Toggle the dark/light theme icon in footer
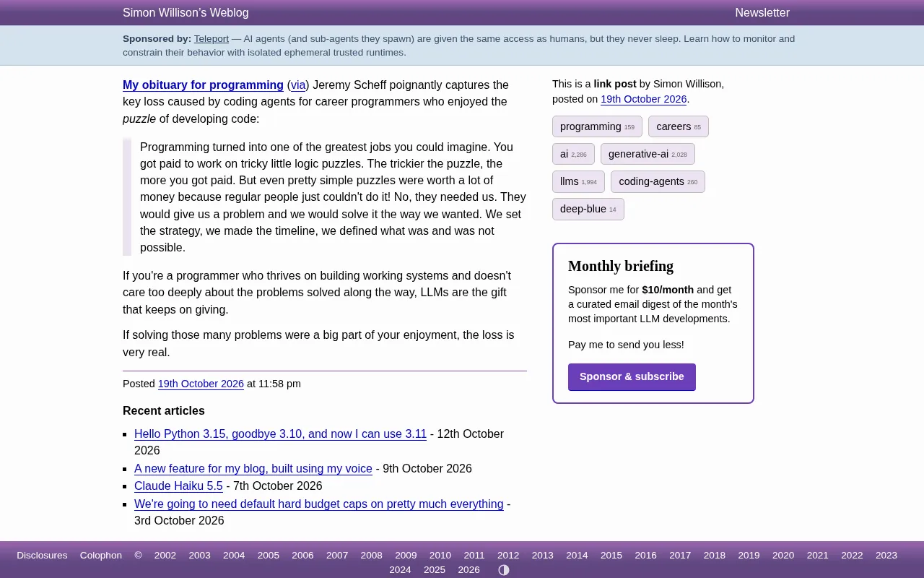Image resolution: width=924 pixels, height=578 pixels. [504, 570]
